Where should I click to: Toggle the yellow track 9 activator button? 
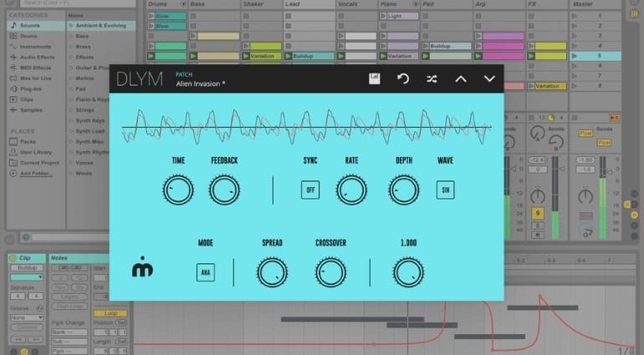coord(538,213)
